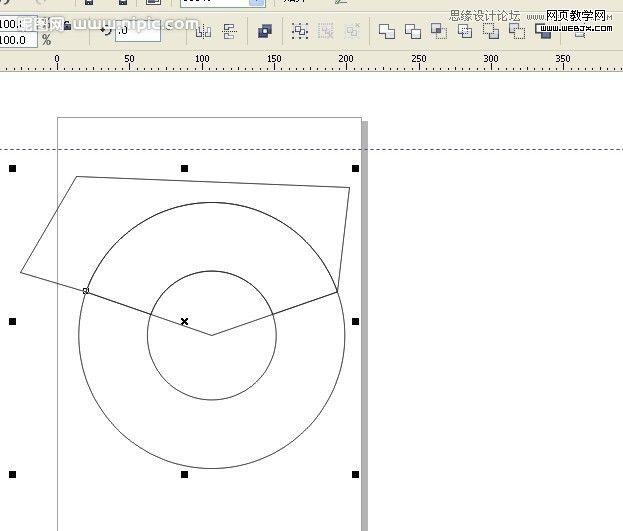Click the greyed-out Ungroup icon
Image resolution: width=623 pixels, height=531 pixels.
point(326,31)
